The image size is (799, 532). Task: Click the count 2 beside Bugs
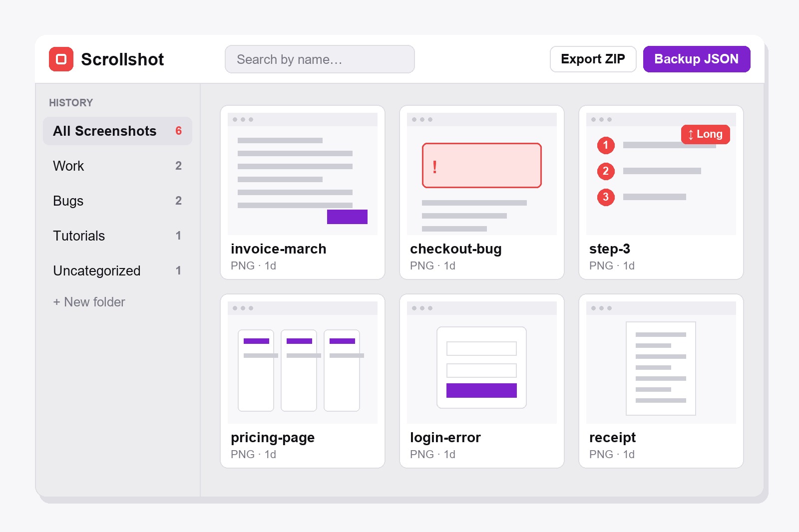(x=178, y=201)
